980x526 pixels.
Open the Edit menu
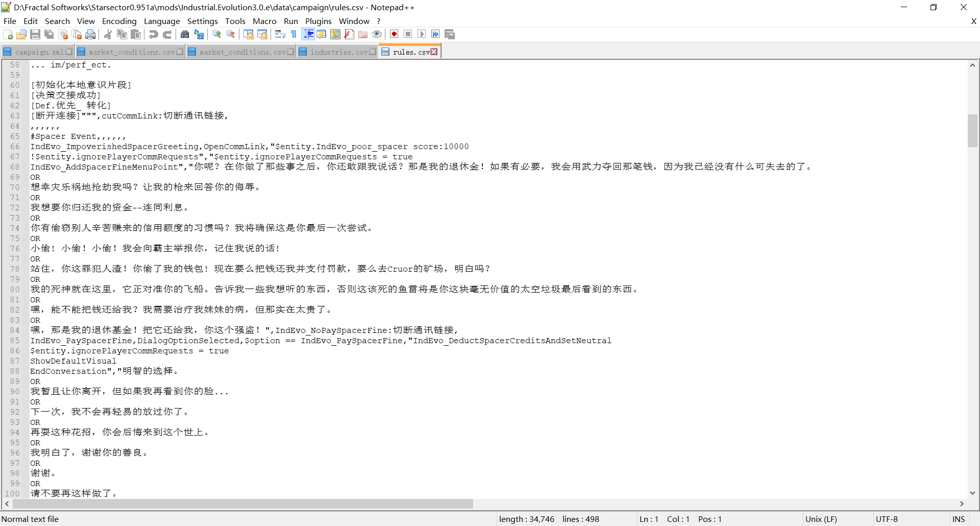click(31, 21)
